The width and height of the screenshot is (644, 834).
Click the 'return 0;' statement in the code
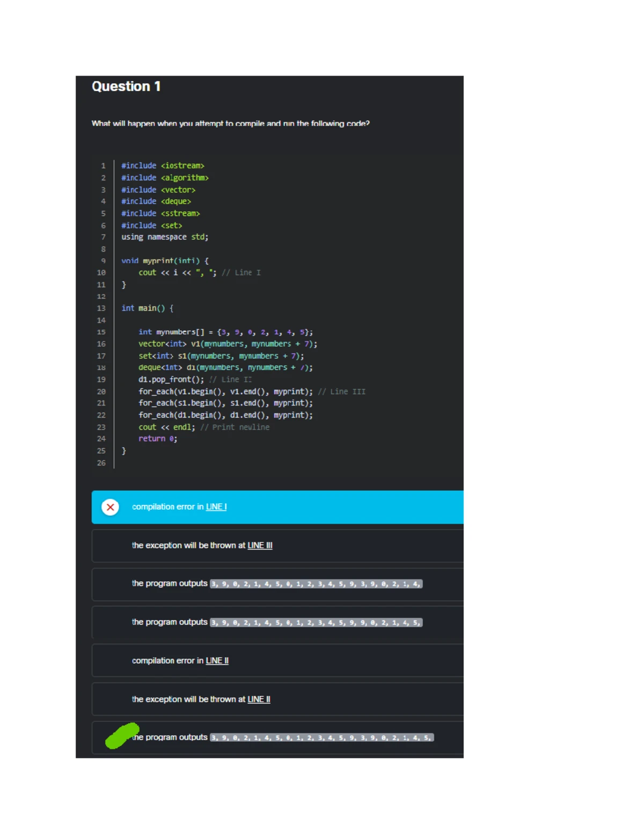click(x=158, y=439)
